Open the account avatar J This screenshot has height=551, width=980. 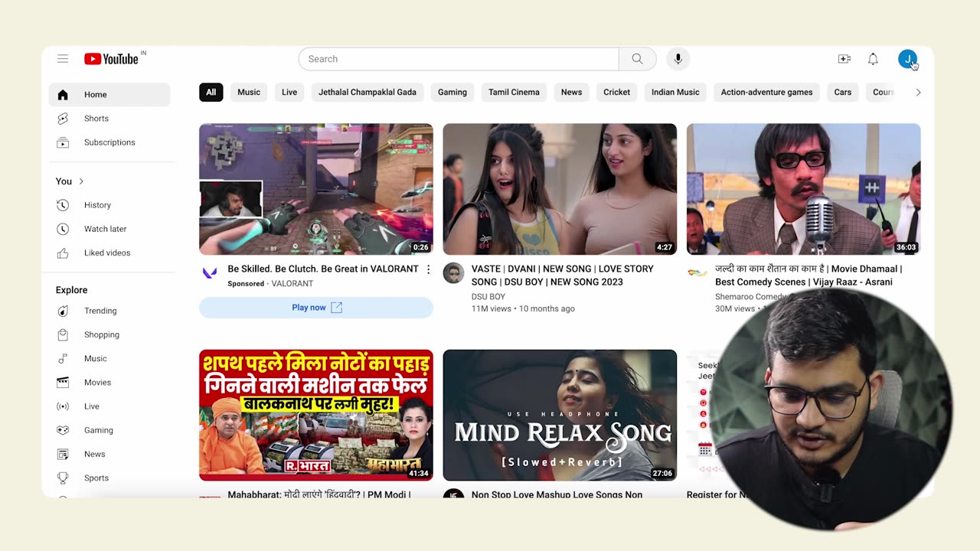(907, 59)
